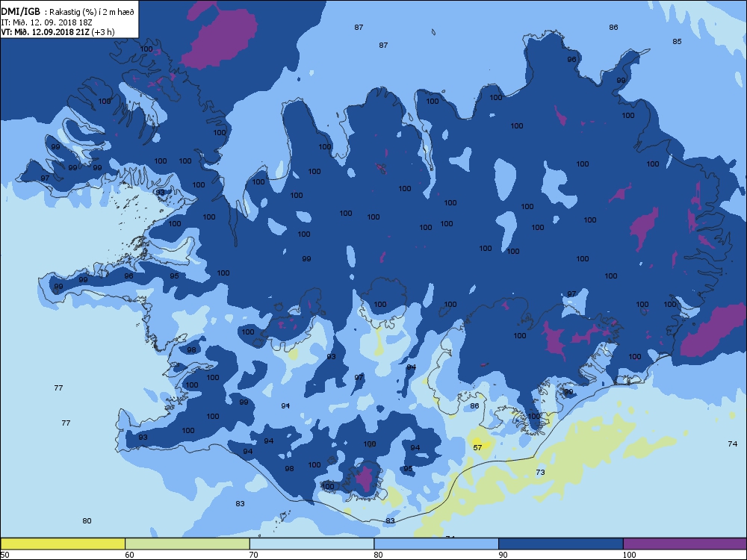This screenshot has width=747, height=560.
Task: Pick the dark blue 90–100 legend swatch
Action: [x=561, y=544]
